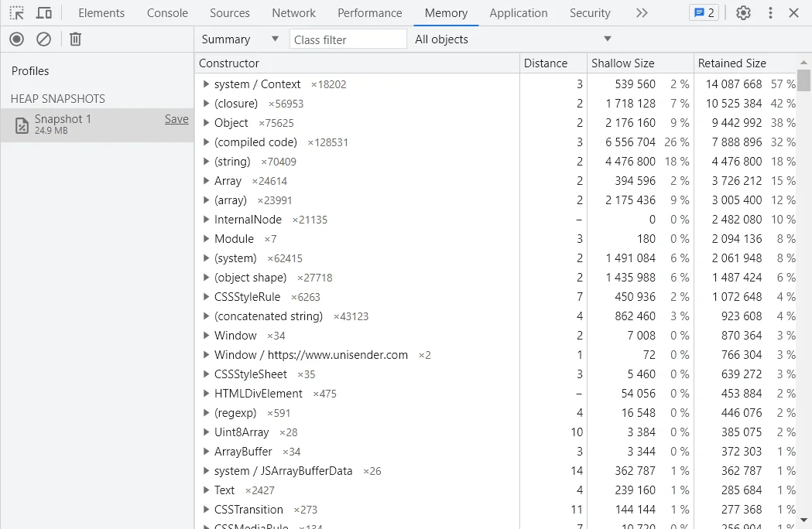
Task: Show more tabs with the chevron
Action: pos(641,13)
